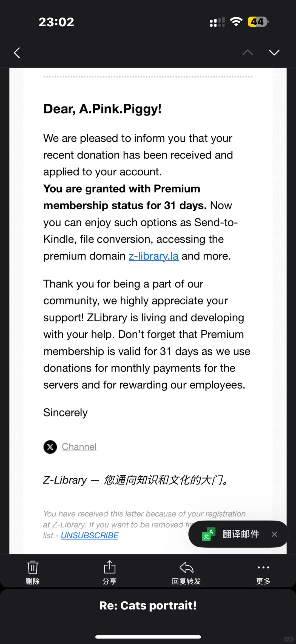The image size is (296, 644).
Task: Tap the reply and forward arrow icon
Action: pos(186,567)
